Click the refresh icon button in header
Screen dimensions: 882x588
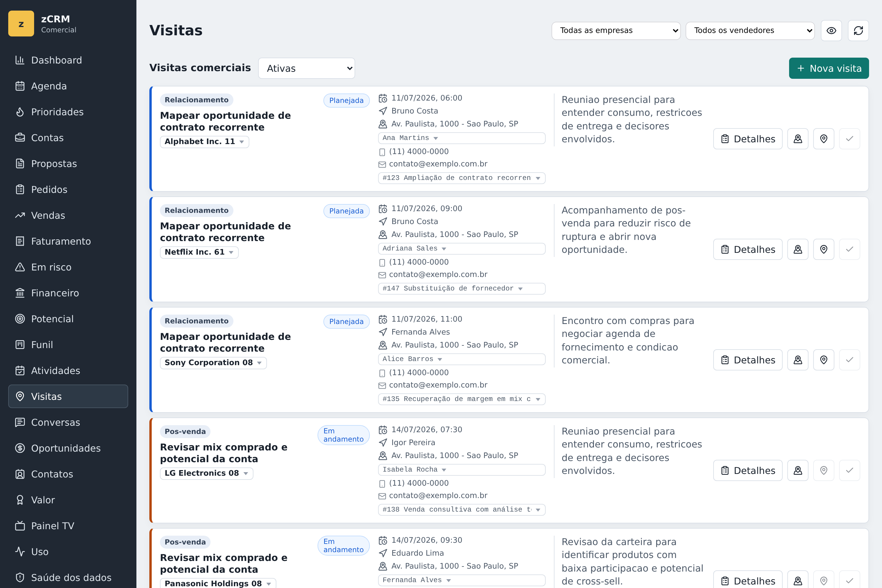click(858, 30)
